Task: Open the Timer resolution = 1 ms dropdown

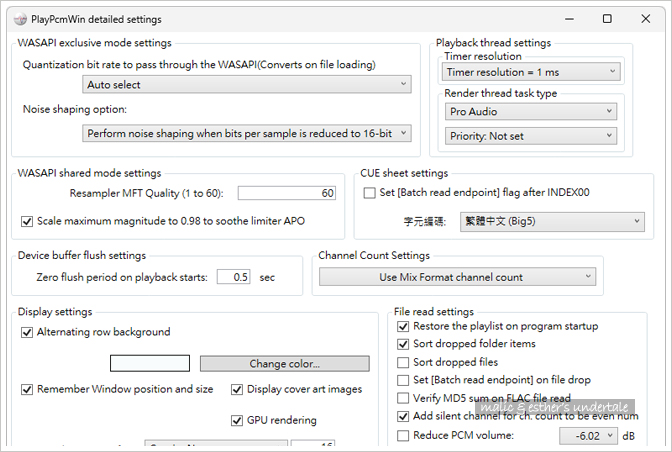Action: point(531,72)
